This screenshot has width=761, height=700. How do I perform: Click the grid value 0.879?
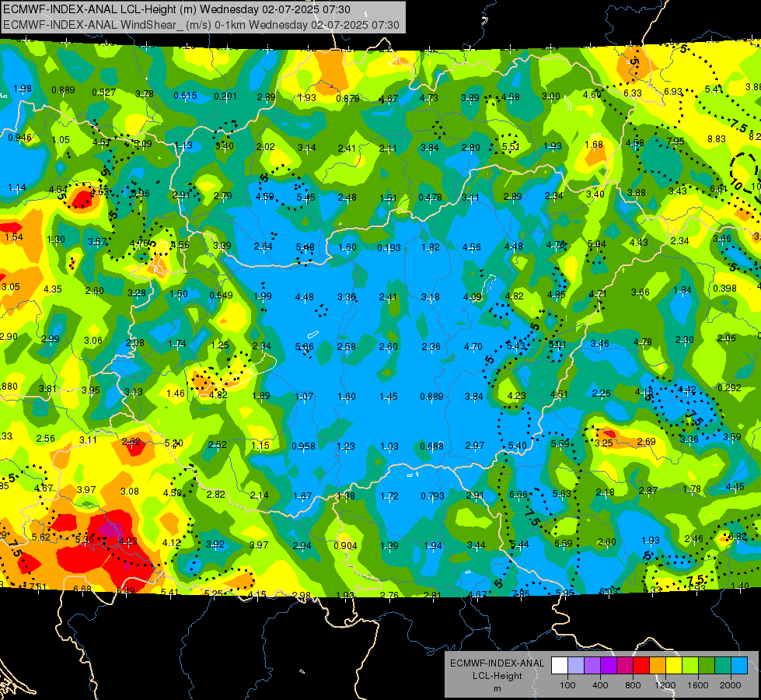pos(347,99)
